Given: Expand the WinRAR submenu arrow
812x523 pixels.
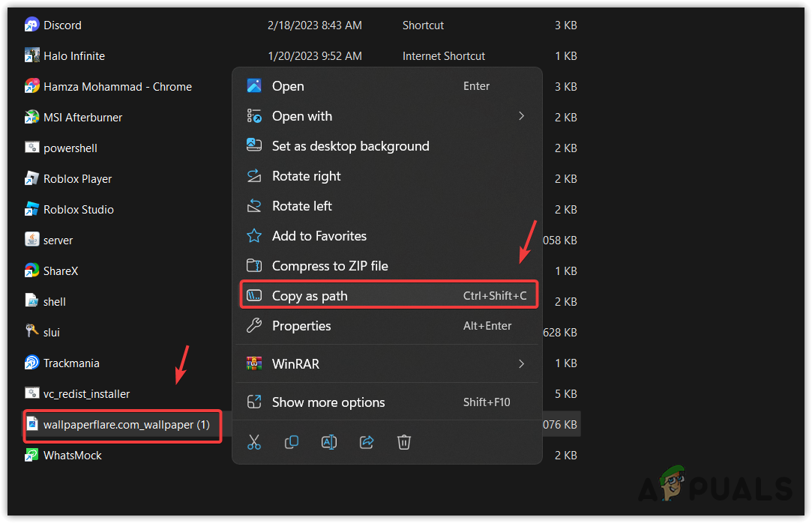Looking at the screenshot, I should (x=522, y=363).
